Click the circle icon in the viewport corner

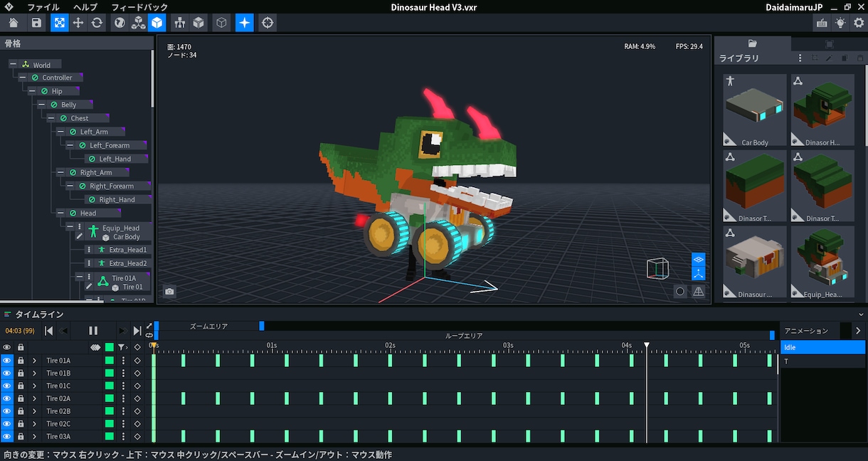pos(680,291)
